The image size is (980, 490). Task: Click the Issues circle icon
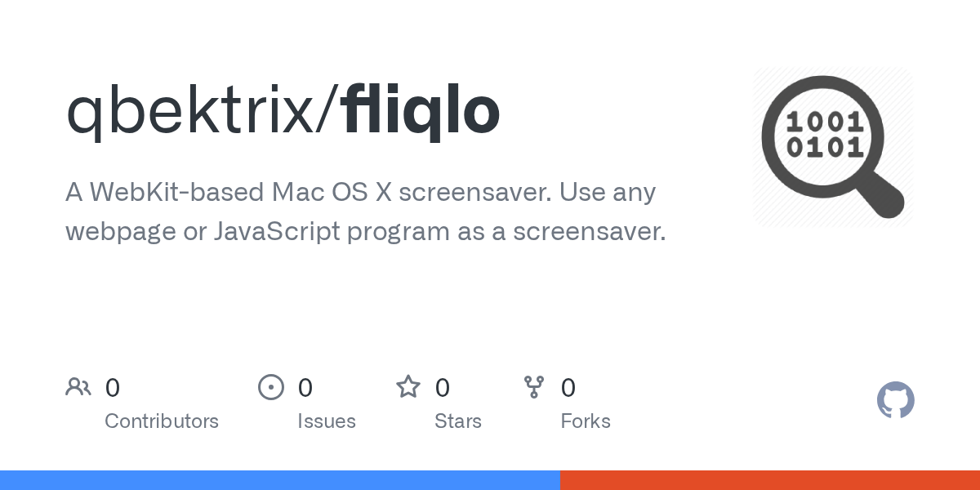pyautogui.click(x=270, y=387)
